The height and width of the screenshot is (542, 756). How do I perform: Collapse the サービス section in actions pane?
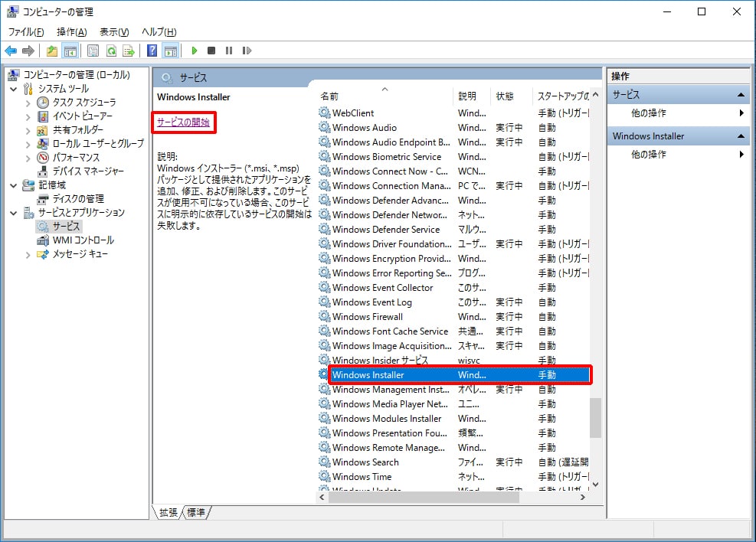[741, 95]
